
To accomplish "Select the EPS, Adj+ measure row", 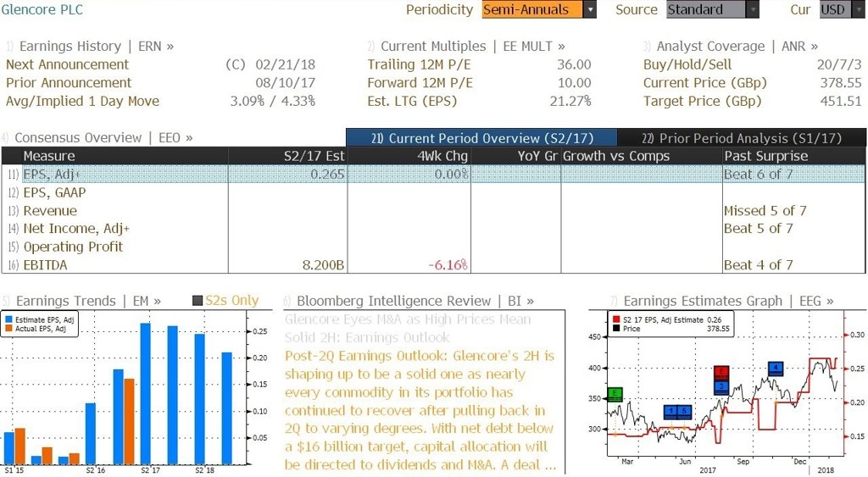I will 433,175.
